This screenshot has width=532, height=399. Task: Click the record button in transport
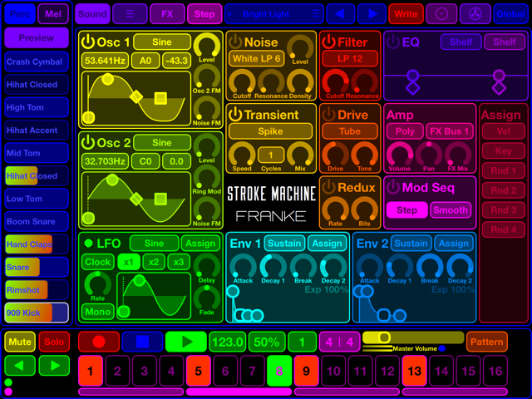click(99, 342)
